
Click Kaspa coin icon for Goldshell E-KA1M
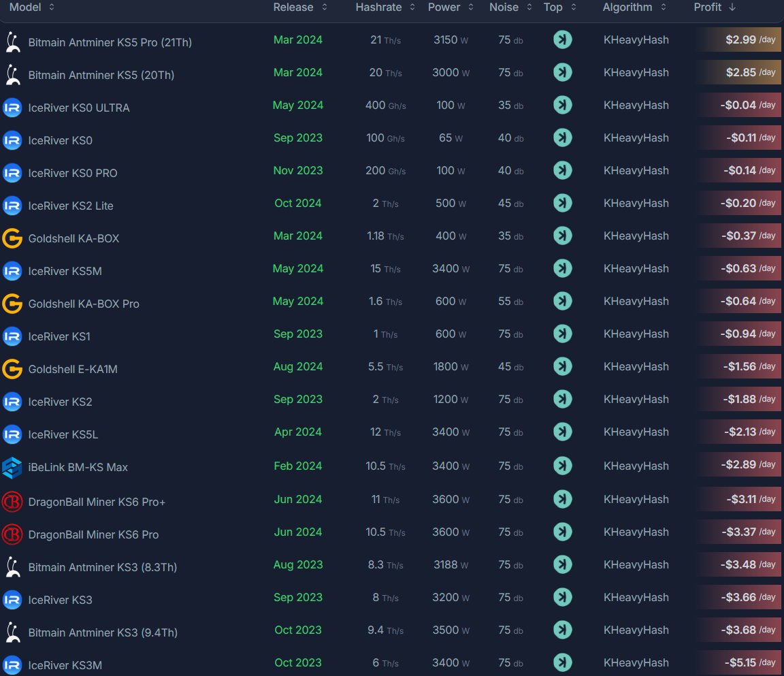pos(563,366)
